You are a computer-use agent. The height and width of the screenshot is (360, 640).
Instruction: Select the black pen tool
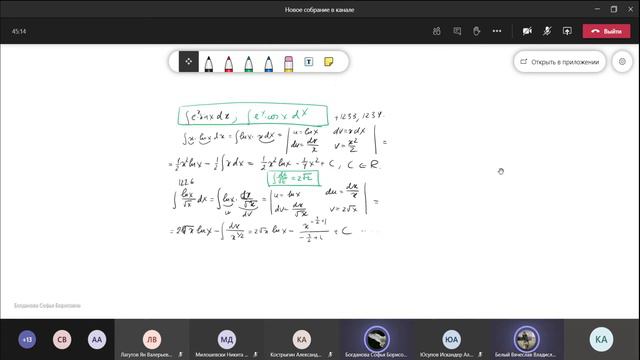(x=209, y=64)
